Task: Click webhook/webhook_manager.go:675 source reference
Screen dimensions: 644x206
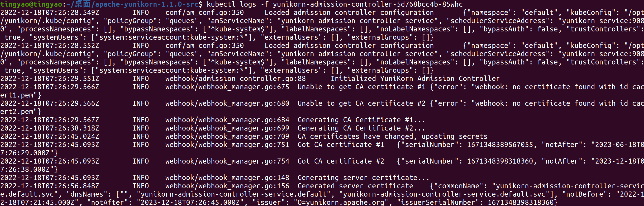Action: [x=227, y=87]
